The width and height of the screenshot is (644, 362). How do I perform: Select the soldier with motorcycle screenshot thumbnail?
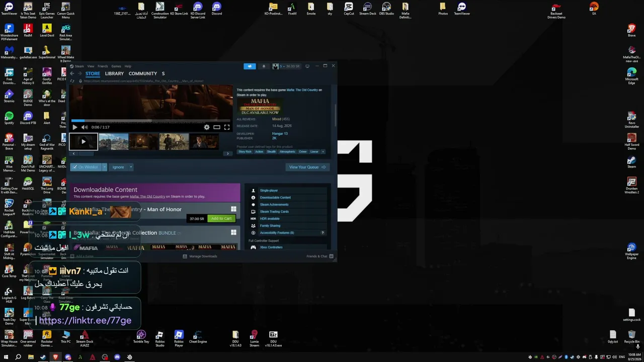[x=174, y=142]
